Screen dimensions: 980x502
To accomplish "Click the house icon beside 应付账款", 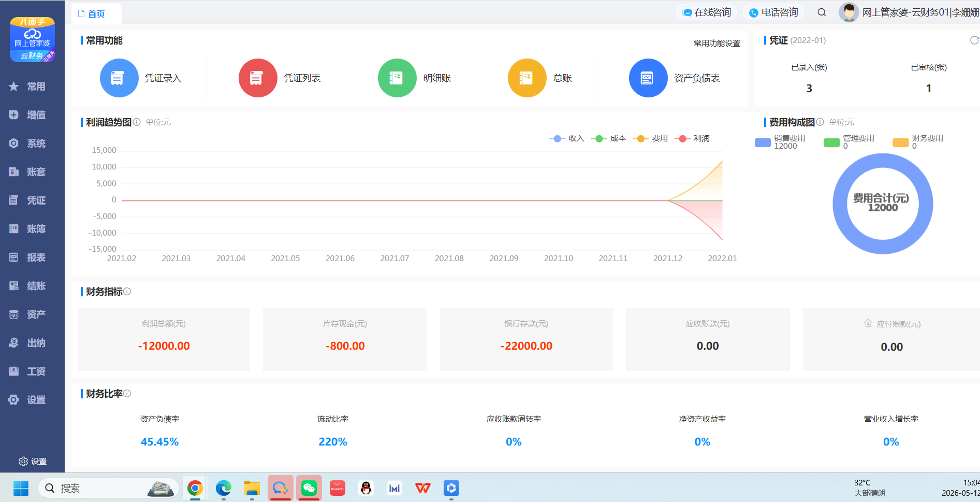I will coord(868,323).
